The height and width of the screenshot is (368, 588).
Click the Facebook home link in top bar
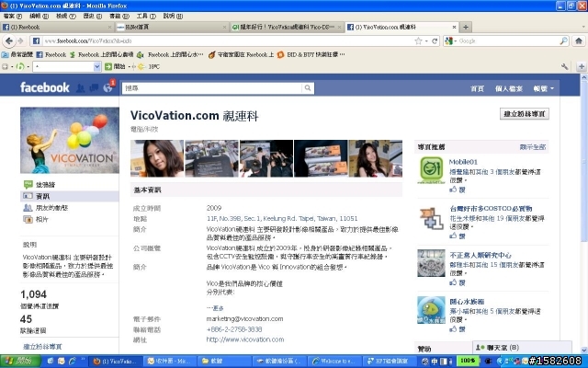(477, 88)
